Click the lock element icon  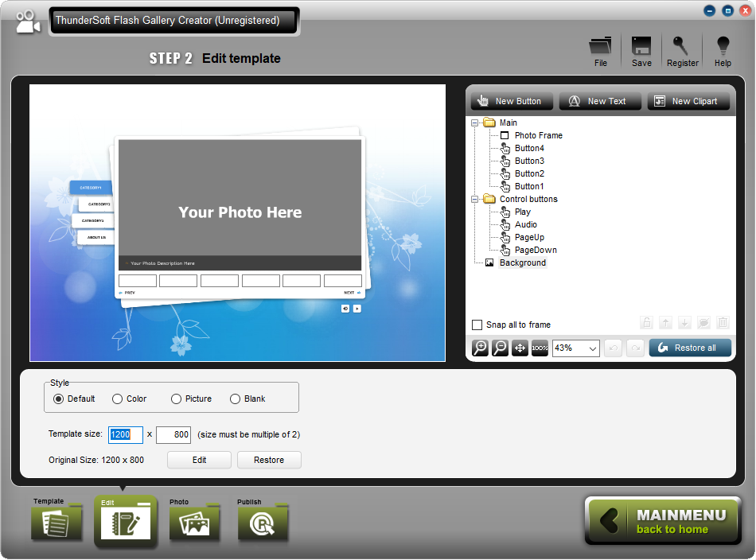click(x=646, y=322)
